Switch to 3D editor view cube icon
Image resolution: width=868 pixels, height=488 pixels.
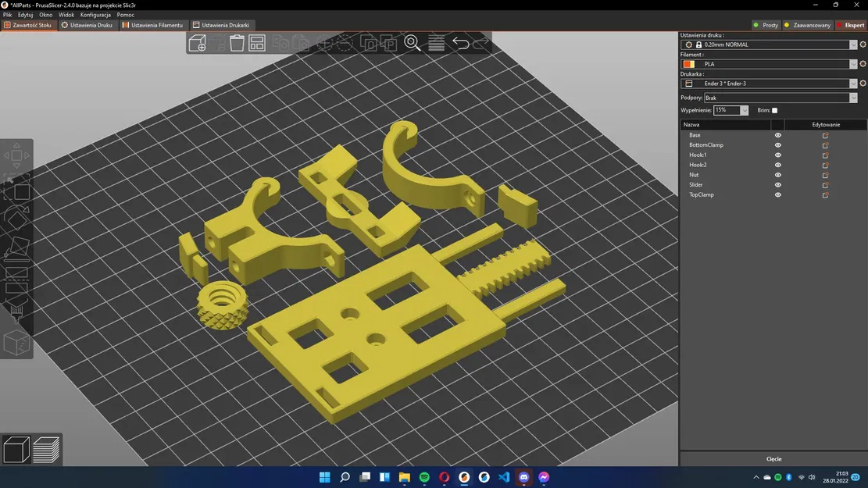[16, 449]
